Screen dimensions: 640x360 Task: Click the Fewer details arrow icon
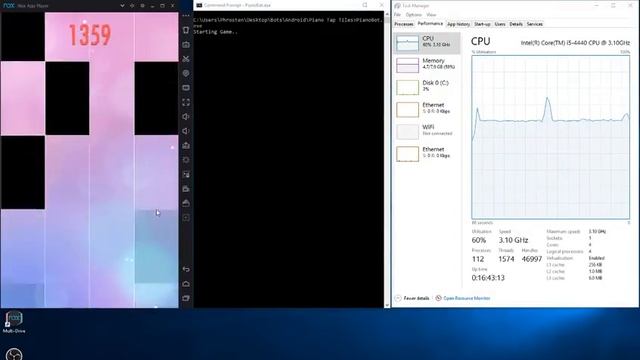[x=398, y=298]
